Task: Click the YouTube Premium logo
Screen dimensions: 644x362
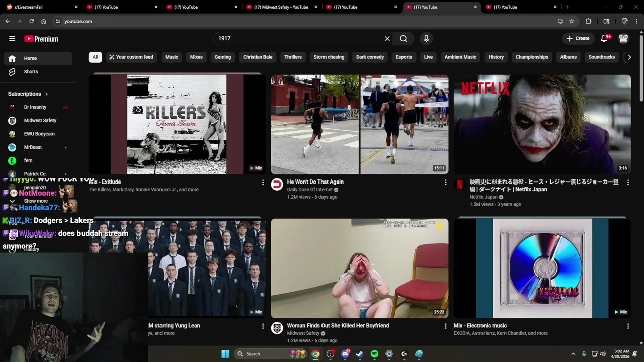Action: [x=41, y=39]
